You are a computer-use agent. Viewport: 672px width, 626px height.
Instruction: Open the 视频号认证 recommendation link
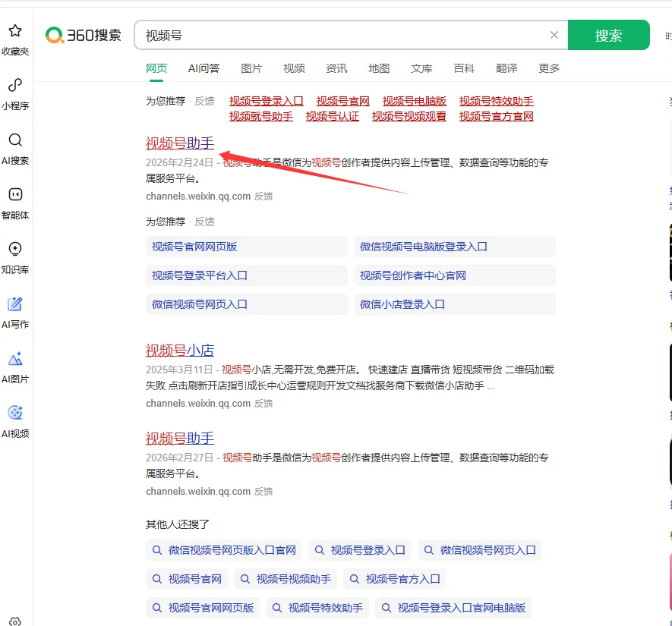(x=333, y=116)
